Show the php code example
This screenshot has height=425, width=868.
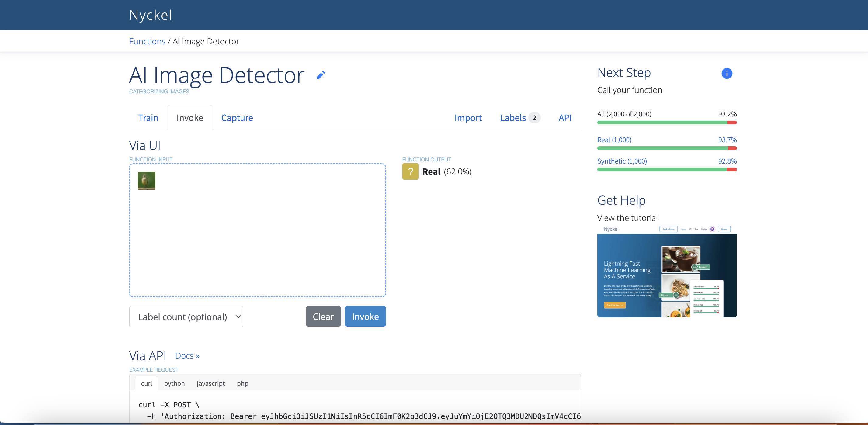(243, 383)
